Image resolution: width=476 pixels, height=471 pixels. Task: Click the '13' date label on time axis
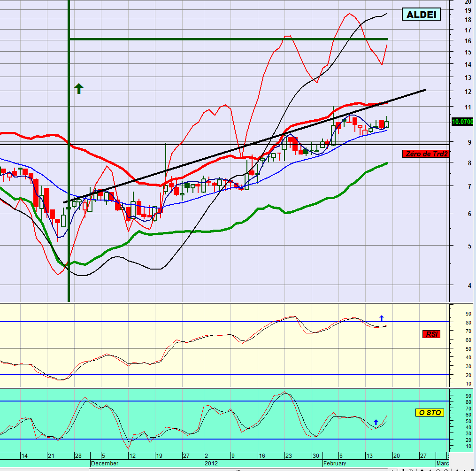coord(369,456)
